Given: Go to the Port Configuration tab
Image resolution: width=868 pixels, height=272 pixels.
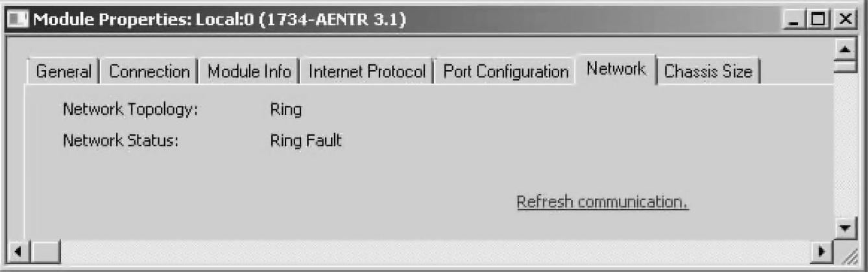Looking at the screenshot, I should 506,71.
